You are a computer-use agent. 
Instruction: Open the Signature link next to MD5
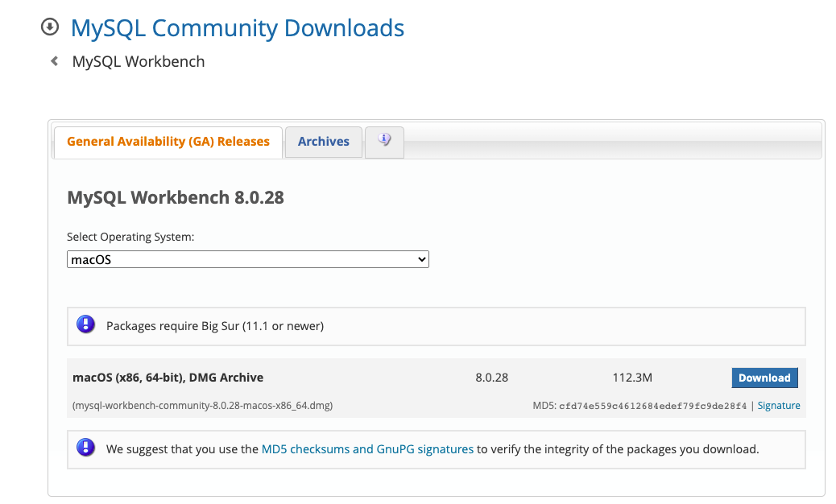coord(779,406)
